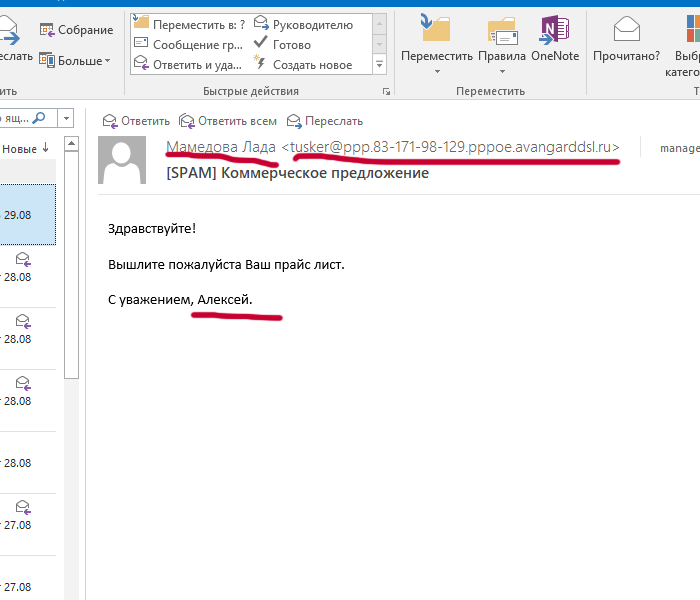Image resolution: width=700 pixels, height=600 pixels.
Task: Click Руководителю quick action
Action: click(x=302, y=24)
